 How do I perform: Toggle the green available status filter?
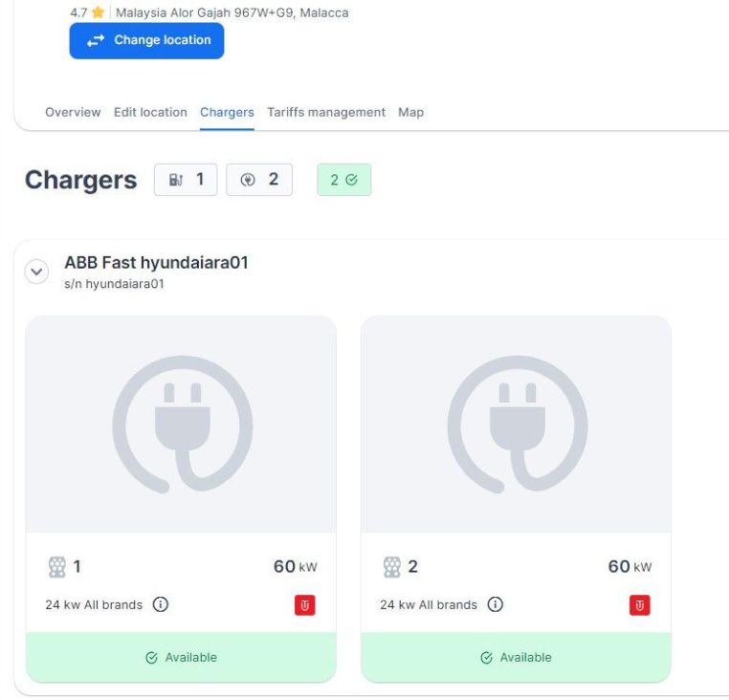[x=343, y=180]
